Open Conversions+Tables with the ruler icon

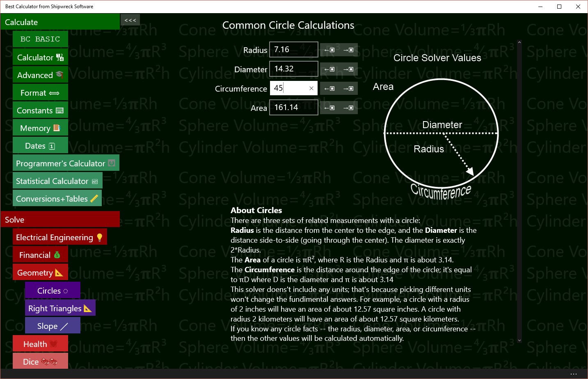tap(57, 198)
